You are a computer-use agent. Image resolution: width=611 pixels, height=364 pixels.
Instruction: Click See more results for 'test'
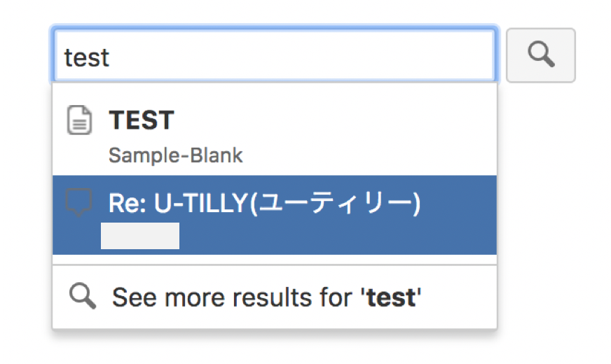pyautogui.click(x=266, y=297)
